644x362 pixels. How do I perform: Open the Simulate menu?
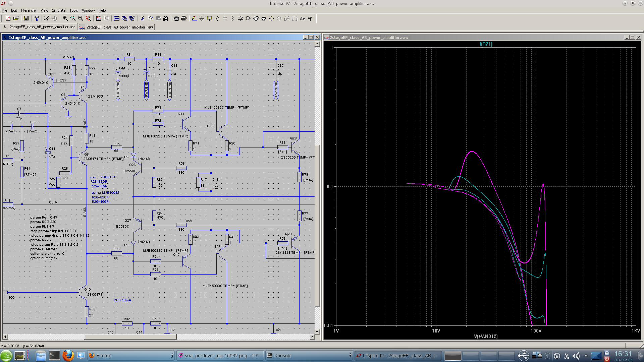pos(59,10)
